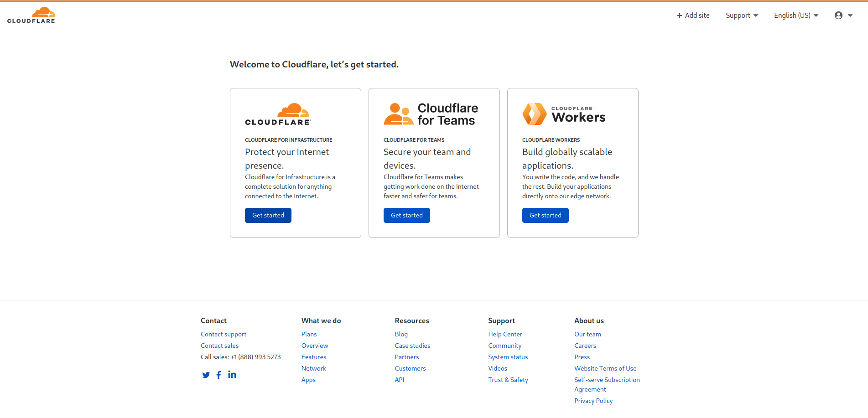The height and width of the screenshot is (418, 868).
Task: Open the Privacy Policy link
Action: [593, 401]
